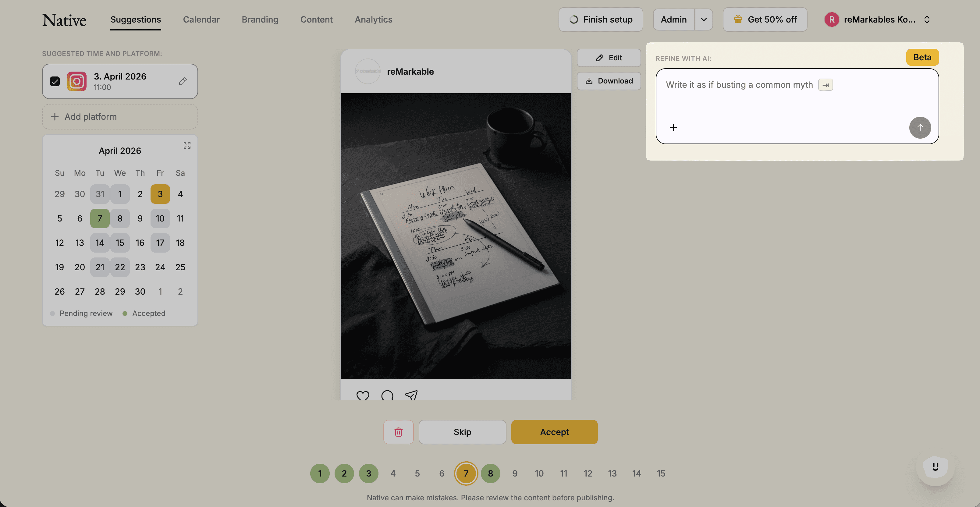Click the Download button

coord(609,81)
